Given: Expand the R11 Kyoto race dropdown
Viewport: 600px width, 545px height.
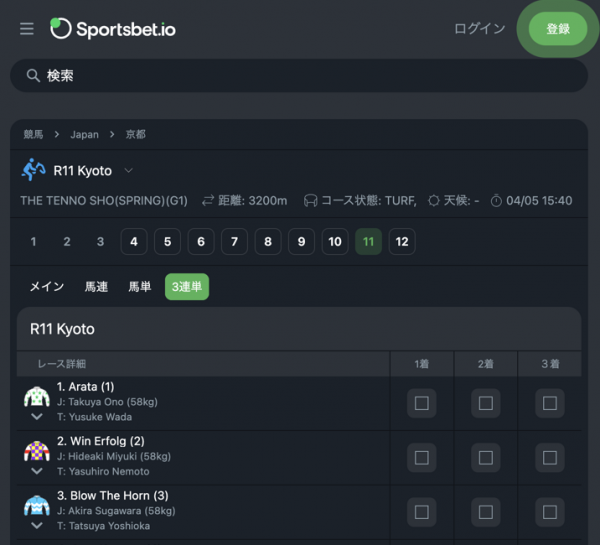Looking at the screenshot, I should tap(129, 170).
